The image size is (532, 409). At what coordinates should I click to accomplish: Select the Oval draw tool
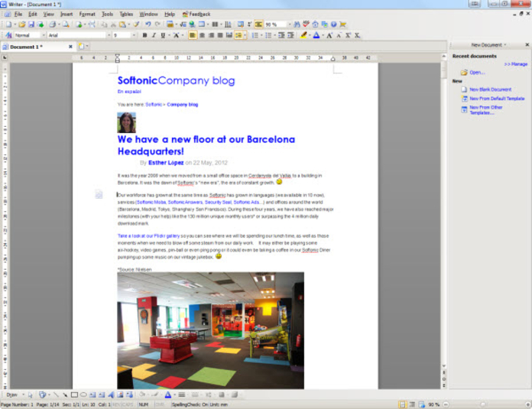[x=83, y=394]
